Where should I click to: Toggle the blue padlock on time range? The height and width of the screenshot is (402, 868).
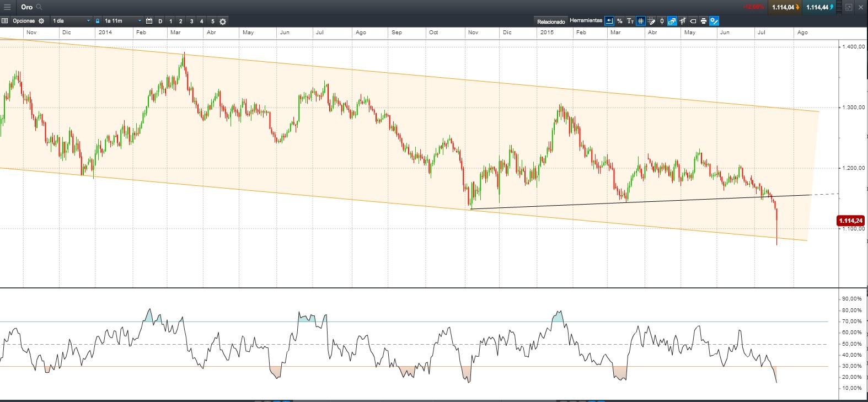(98, 21)
